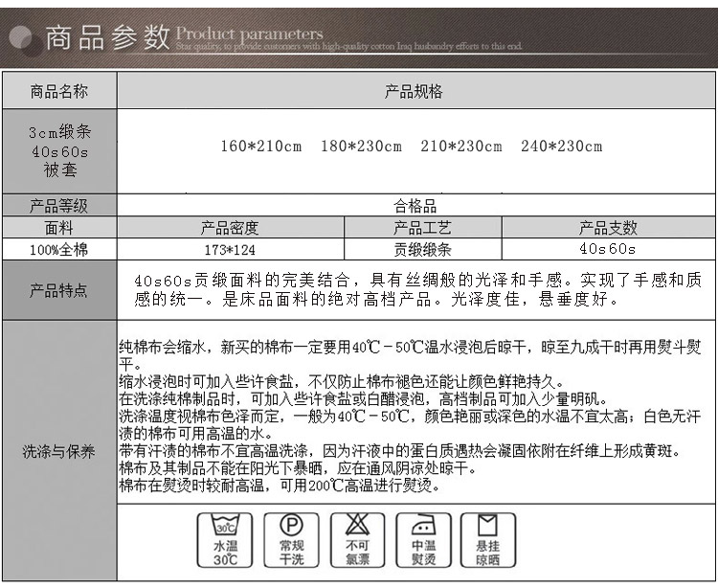718x588 pixels.
Task: Select the size 160*210cm
Action: pos(261,147)
